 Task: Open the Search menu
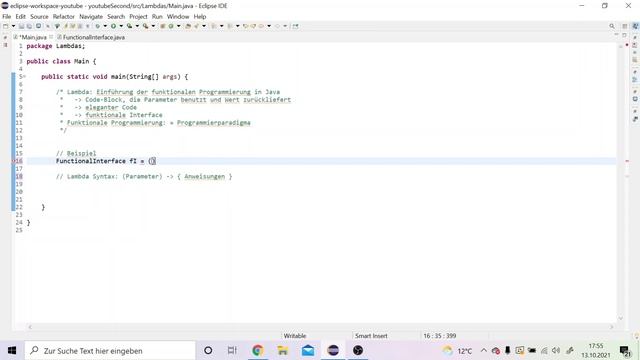pos(116,17)
